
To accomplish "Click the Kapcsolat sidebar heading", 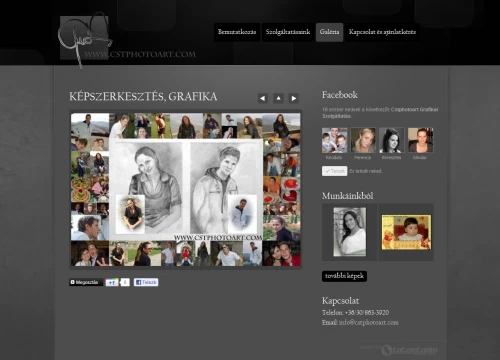I will pyautogui.click(x=340, y=301).
